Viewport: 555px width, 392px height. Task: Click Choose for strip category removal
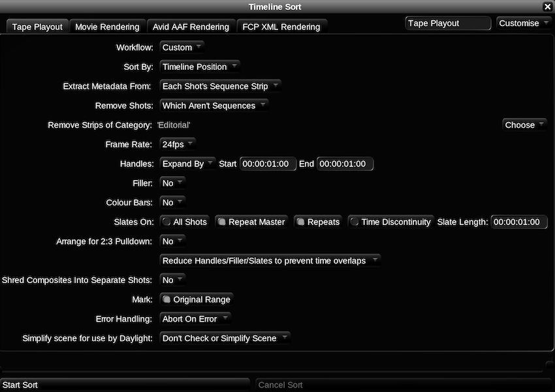point(524,125)
